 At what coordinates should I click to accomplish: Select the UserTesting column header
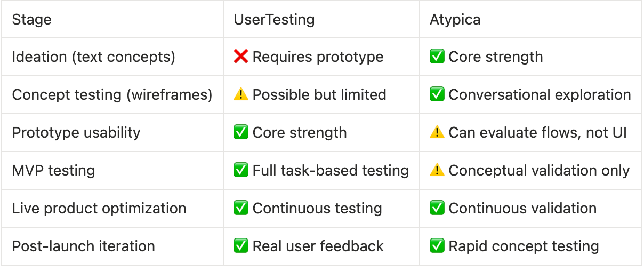pyautogui.click(x=274, y=20)
